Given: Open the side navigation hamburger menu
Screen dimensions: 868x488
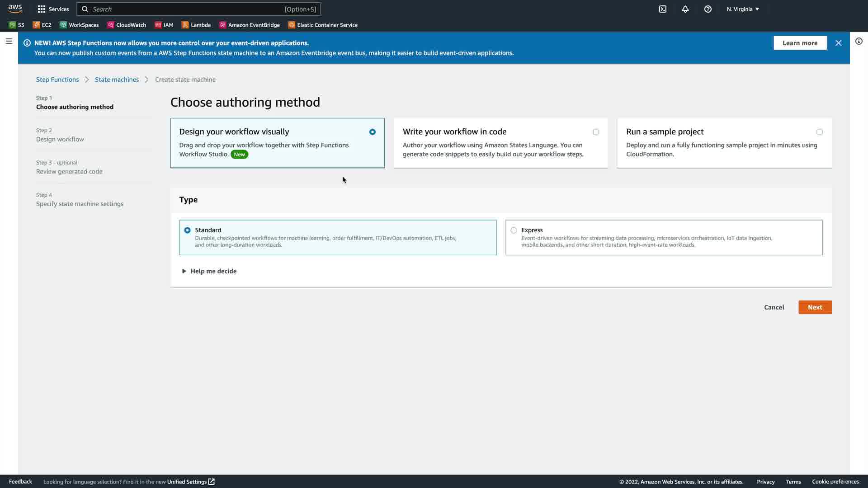Looking at the screenshot, I should tap(9, 41).
